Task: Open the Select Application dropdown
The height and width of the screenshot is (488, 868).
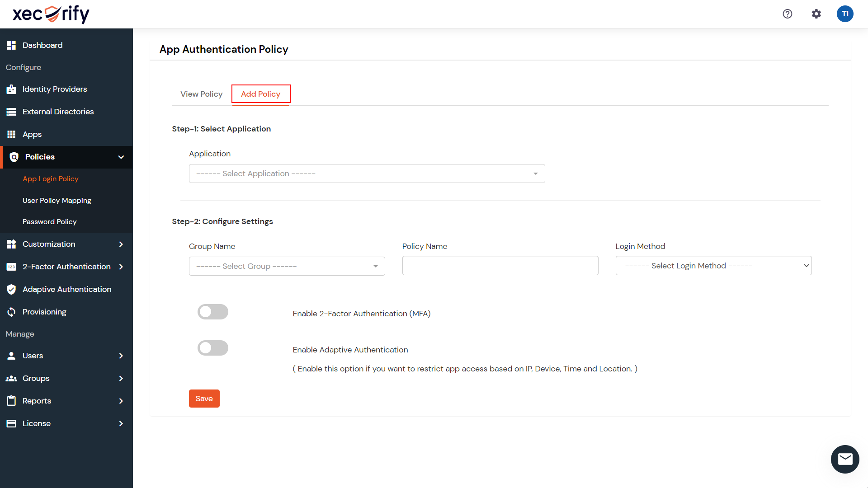Action: tap(366, 174)
